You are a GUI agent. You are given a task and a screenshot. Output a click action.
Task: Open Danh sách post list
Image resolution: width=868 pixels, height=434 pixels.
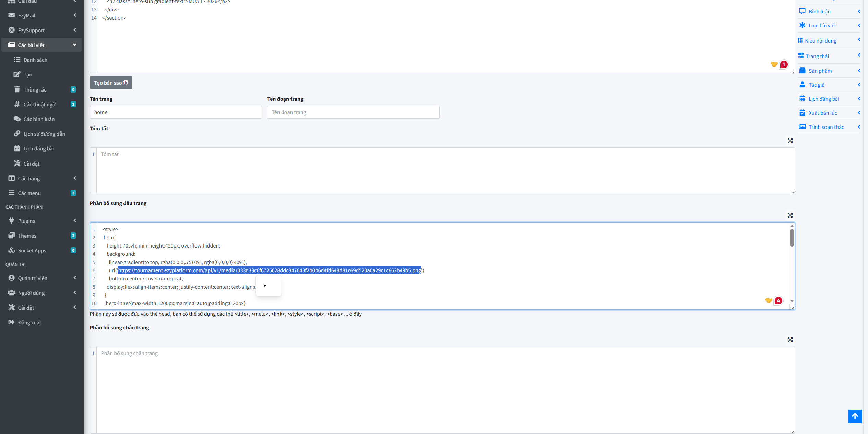coord(35,60)
